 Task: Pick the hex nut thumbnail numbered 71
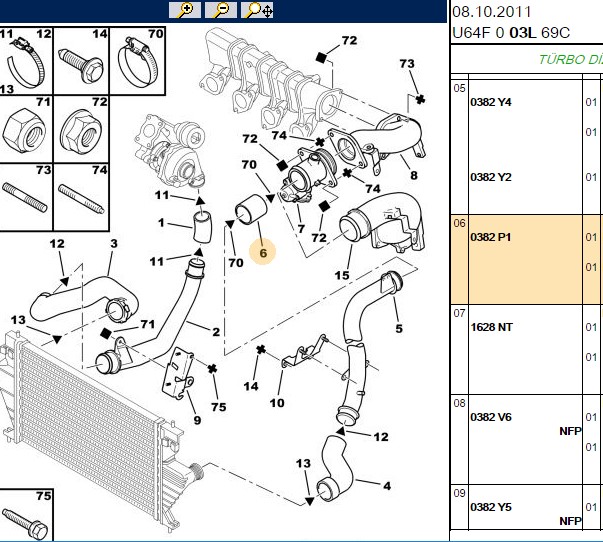(x=26, y=129)
